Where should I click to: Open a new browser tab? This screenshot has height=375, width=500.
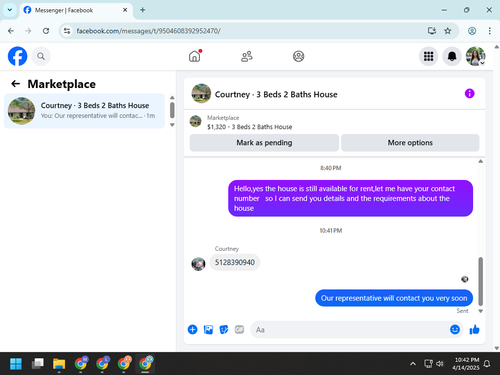pos(142,10)
